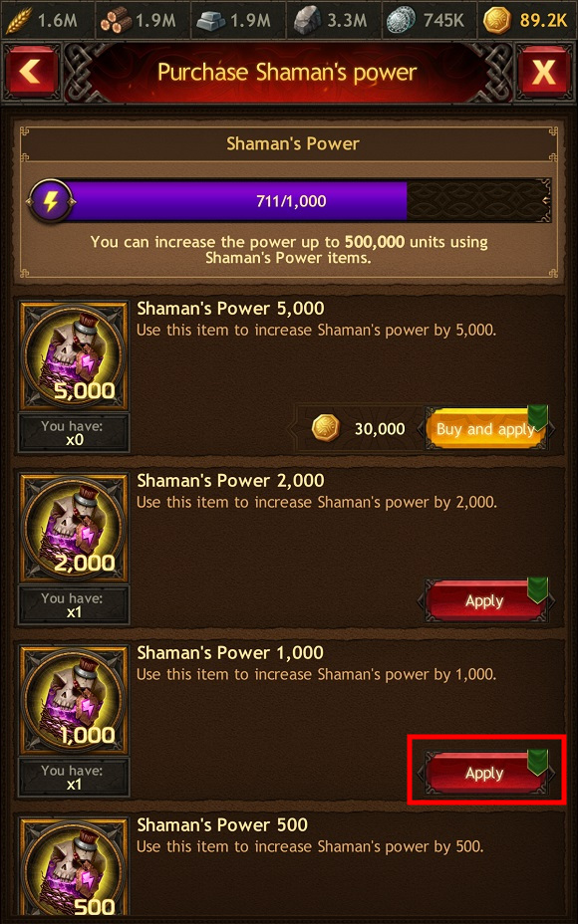Image resolution: width=578 pixels, height=924 pixels.
Task: Apply the Shaman's Power 2,000 item
Action: click(x=486, y=600)
